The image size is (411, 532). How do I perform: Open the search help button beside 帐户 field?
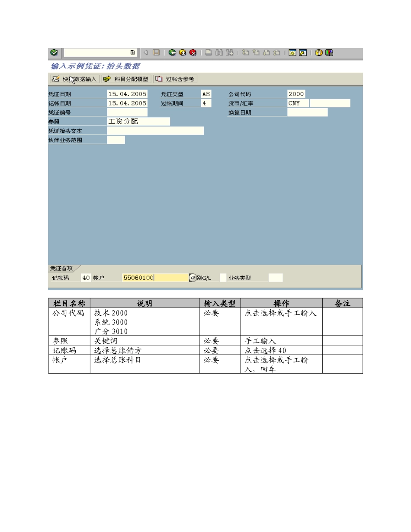[193, 278]
